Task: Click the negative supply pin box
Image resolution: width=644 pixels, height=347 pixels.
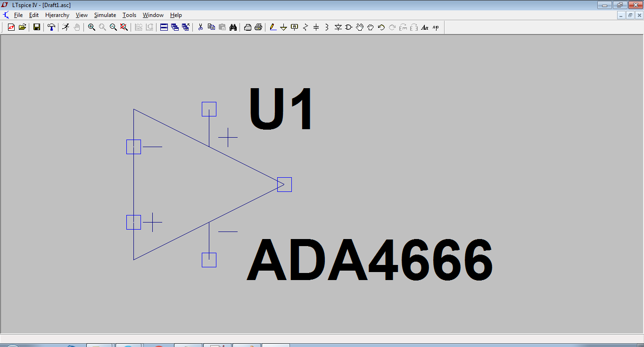Action: tap(209, 260)
